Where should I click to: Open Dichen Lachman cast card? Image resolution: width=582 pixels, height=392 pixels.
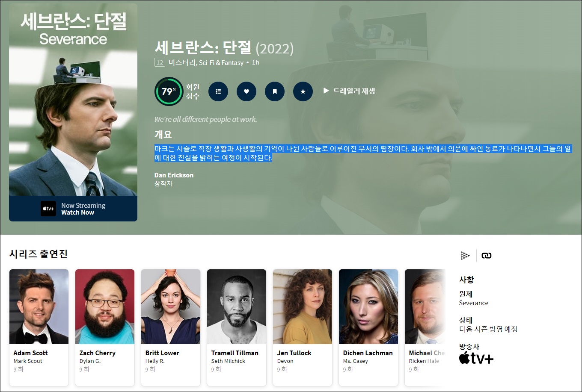click(x=368, y=327)
